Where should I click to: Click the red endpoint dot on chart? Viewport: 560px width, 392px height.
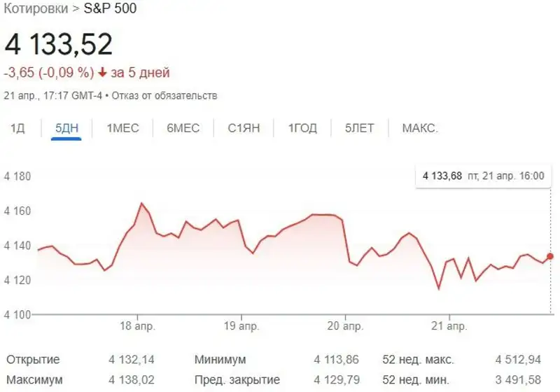point(549,257)
